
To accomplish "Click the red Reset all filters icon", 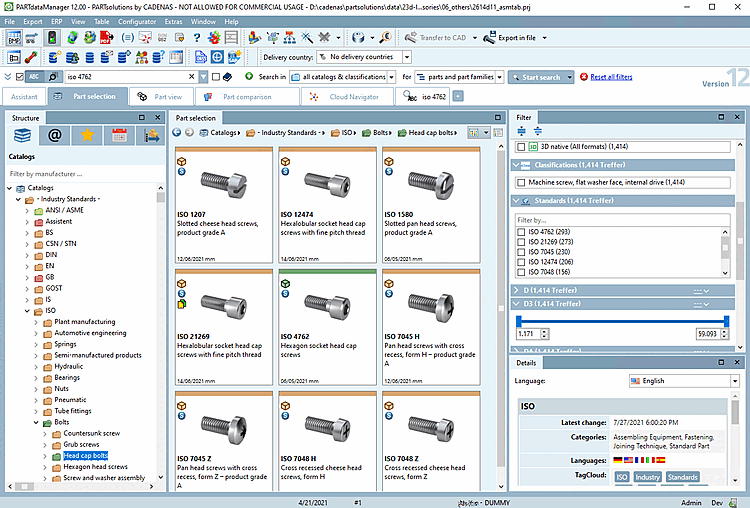I will (x=582, y=77).
